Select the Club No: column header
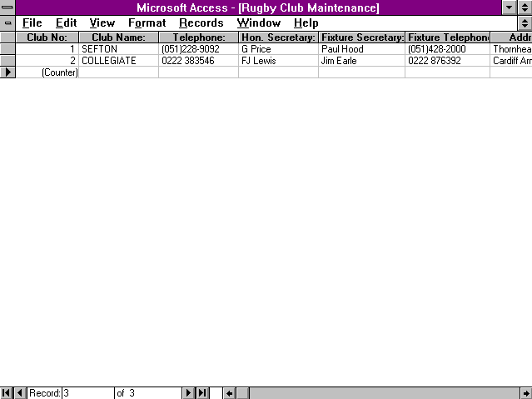 [47, 37]
